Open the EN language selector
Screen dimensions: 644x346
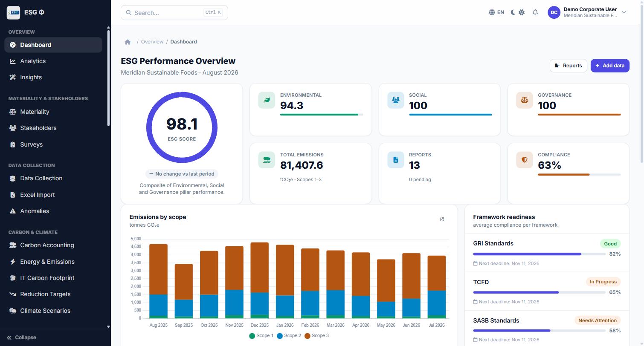click(496, 12)
